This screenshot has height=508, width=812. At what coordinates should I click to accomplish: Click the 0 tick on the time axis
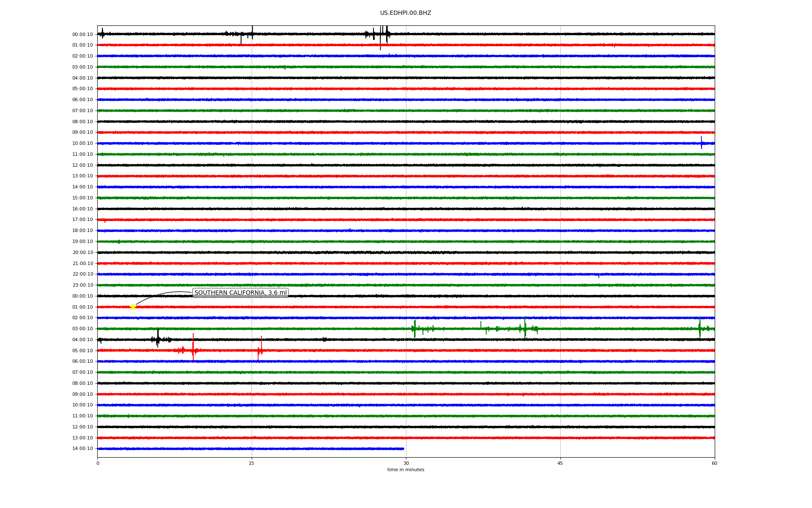98,463
